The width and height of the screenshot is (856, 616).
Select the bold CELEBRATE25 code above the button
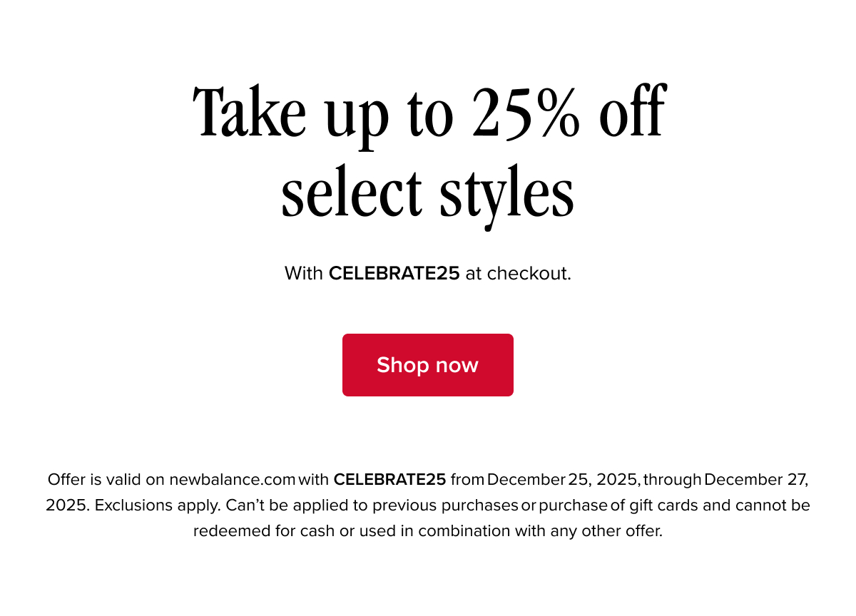tap(394, 273)
